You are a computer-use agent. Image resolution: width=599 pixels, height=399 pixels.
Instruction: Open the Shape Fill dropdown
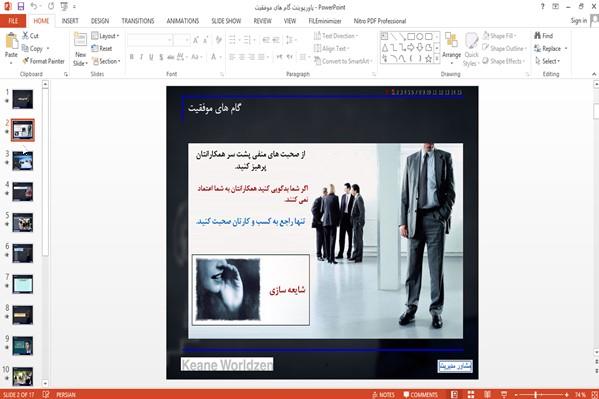pos(500,36)
